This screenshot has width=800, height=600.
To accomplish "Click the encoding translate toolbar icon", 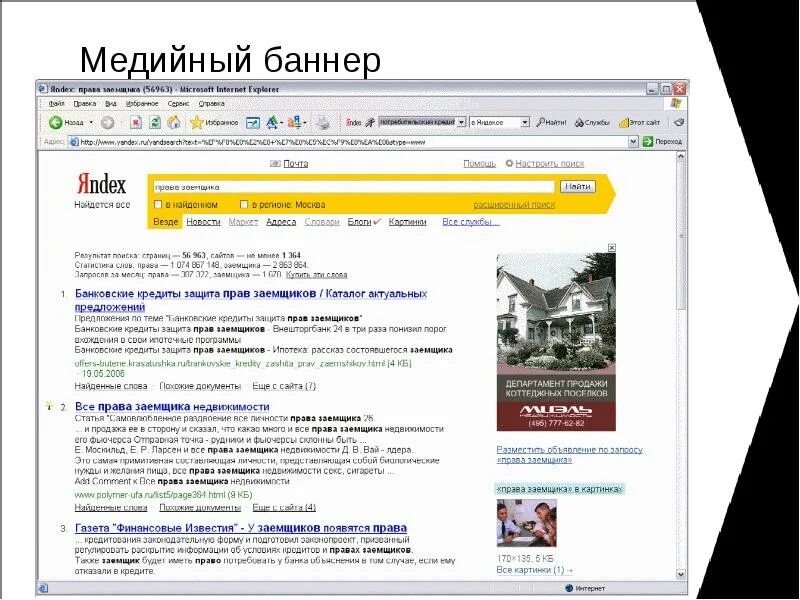I will [x=294, y=122].
